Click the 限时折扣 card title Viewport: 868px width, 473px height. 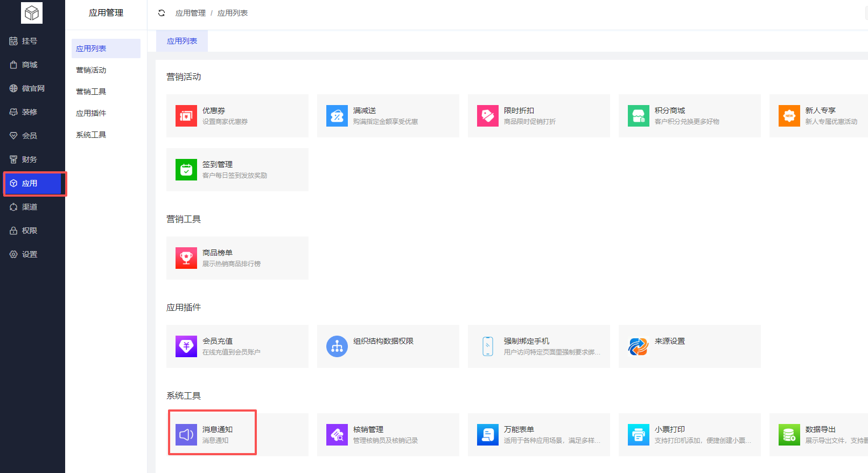(x=519, y=110)
